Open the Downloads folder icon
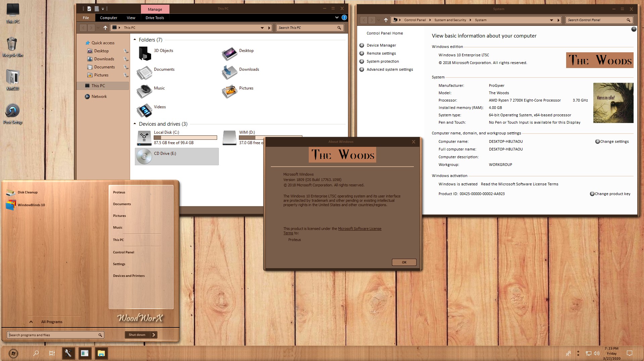This screenshot has width=644, height=361. click(x=230, y=72)
